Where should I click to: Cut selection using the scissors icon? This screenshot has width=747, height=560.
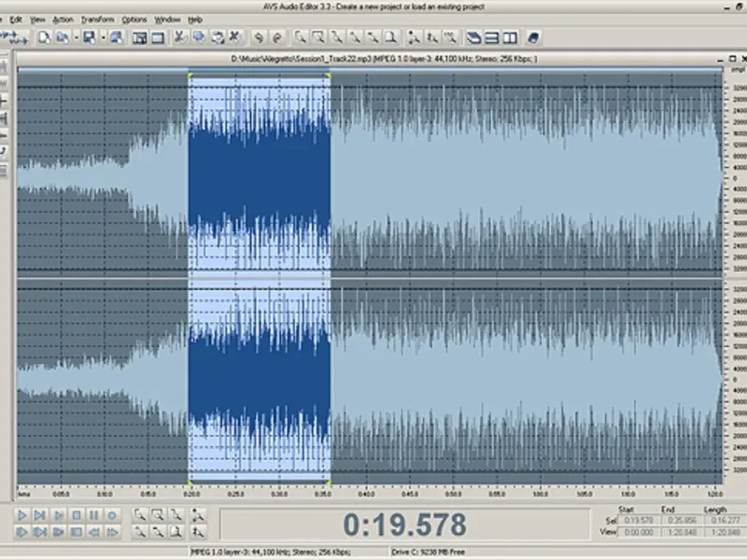click(x=180, y=37)
